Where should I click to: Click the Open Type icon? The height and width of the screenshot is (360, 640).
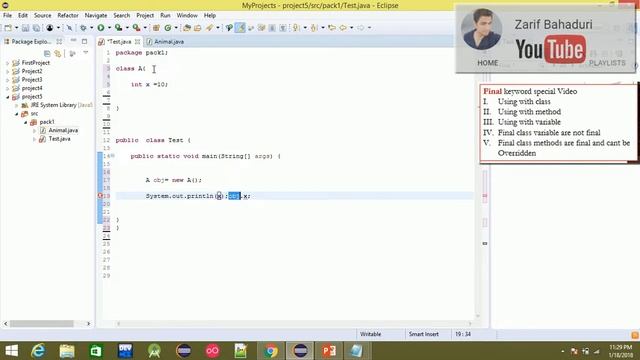(187, 28)
